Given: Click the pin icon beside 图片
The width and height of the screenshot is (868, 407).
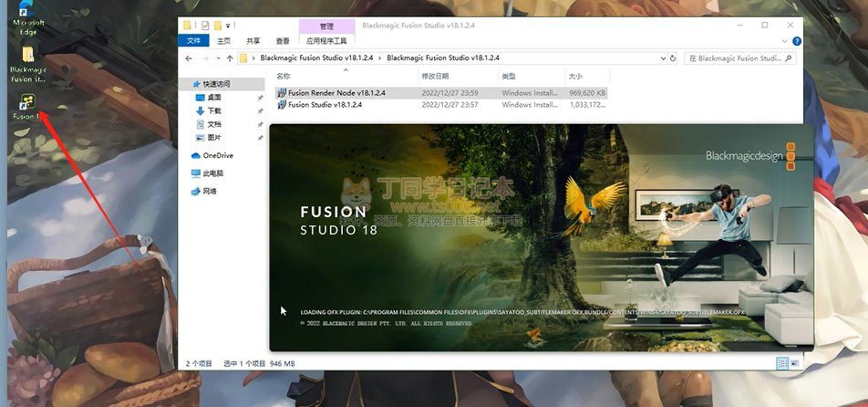Looking at the screenshot, I should (260, 138).
